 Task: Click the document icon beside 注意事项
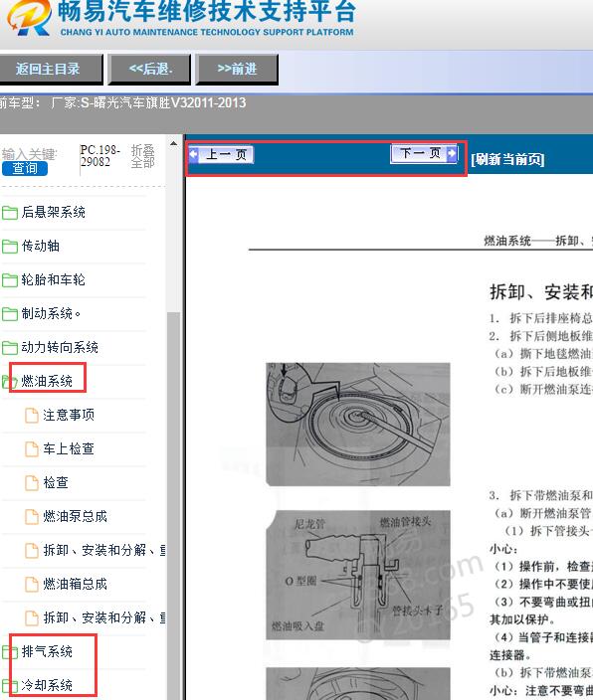31,416
